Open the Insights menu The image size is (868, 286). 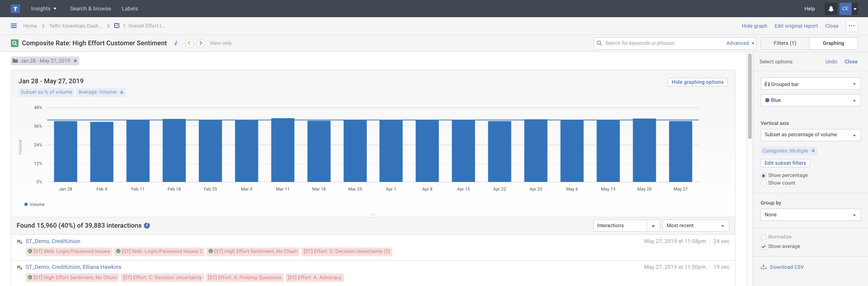coord(43,9)
